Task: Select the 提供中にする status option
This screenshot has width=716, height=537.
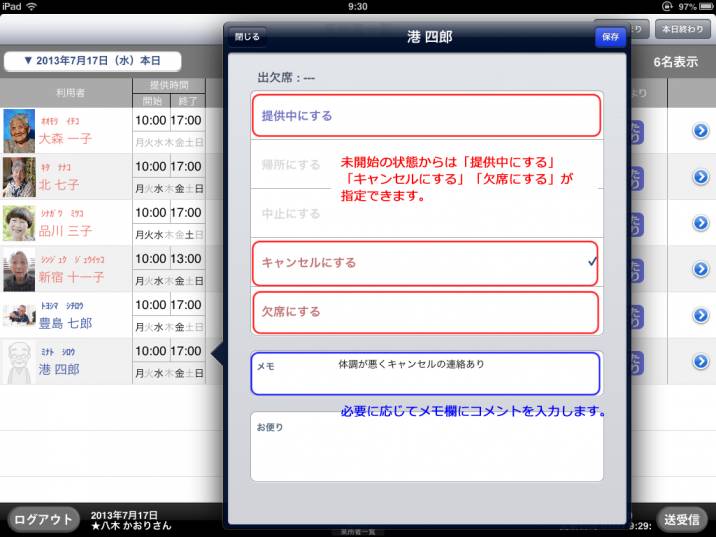Action: (x=427, y=116)
